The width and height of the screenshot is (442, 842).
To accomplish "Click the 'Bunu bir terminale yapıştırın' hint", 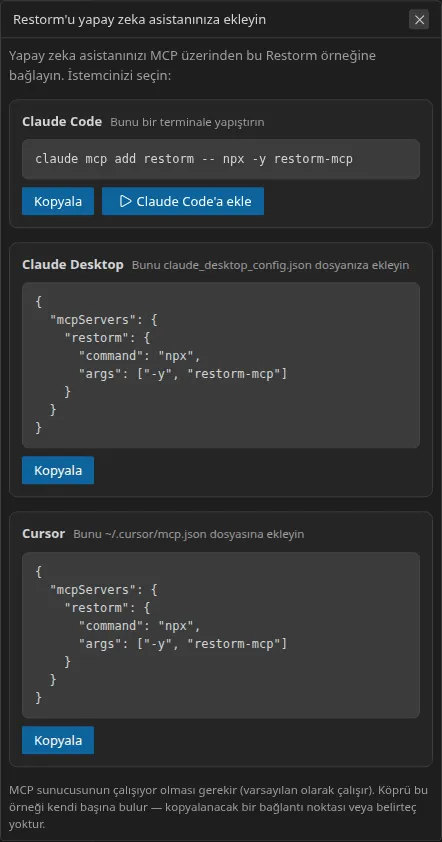I will 187,122.
